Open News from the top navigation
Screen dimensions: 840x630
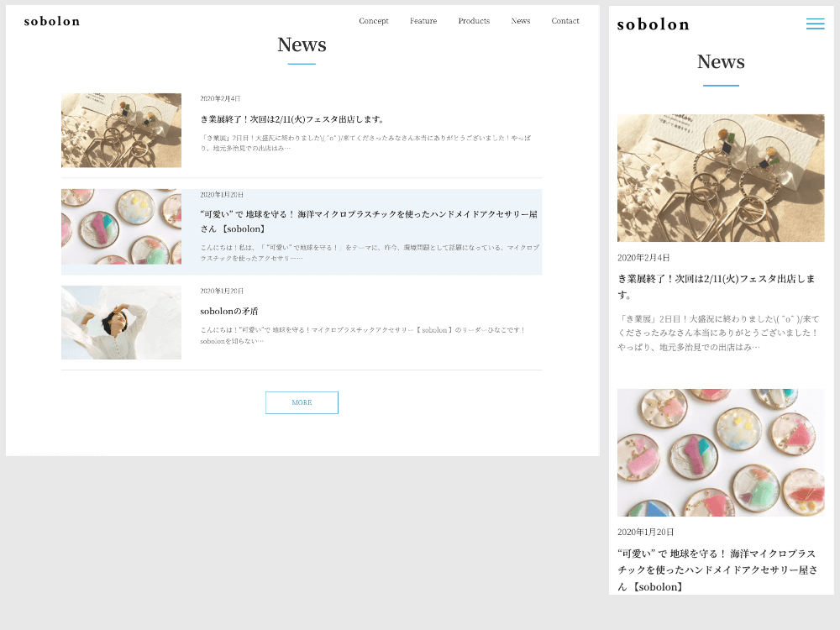click(x=520, y=21)
